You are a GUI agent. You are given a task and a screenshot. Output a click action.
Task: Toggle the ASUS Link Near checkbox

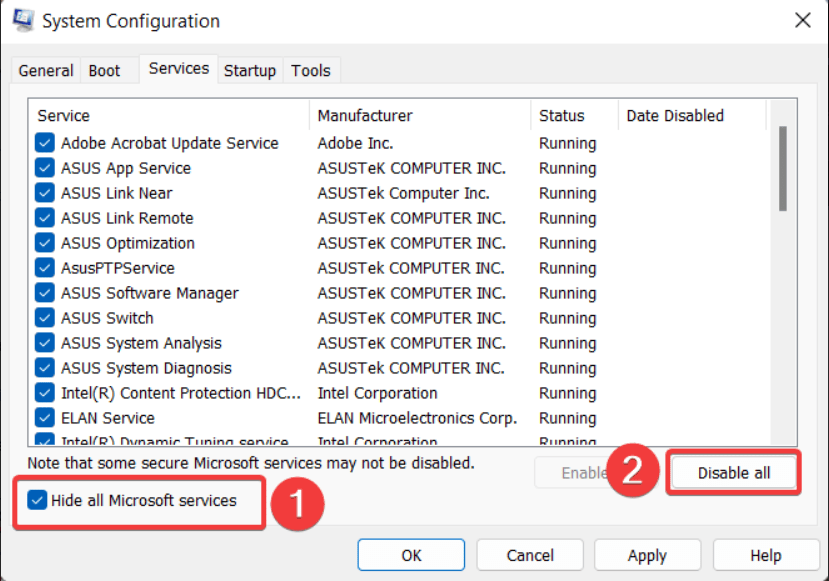[43, 193]
